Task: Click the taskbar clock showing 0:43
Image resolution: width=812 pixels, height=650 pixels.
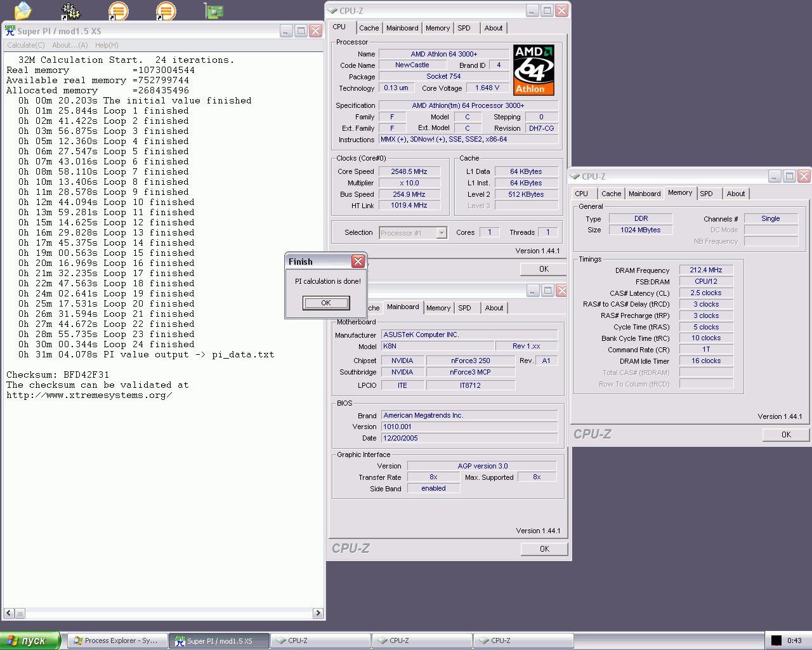Action: coord(794,640)
